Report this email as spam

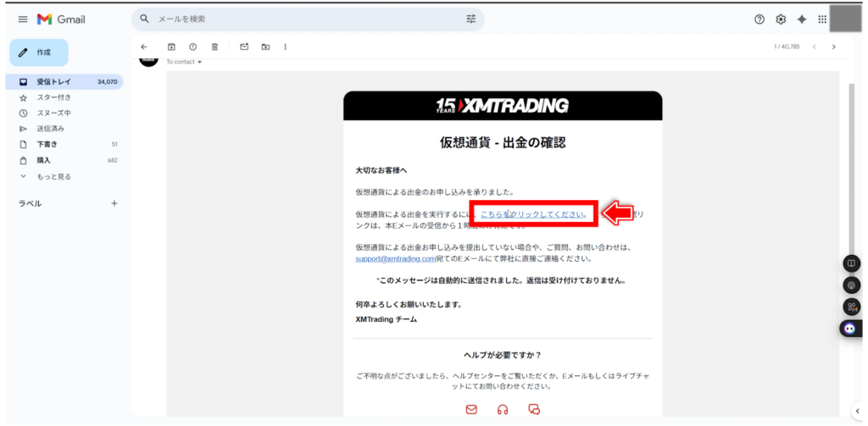(x=192, y=47)
